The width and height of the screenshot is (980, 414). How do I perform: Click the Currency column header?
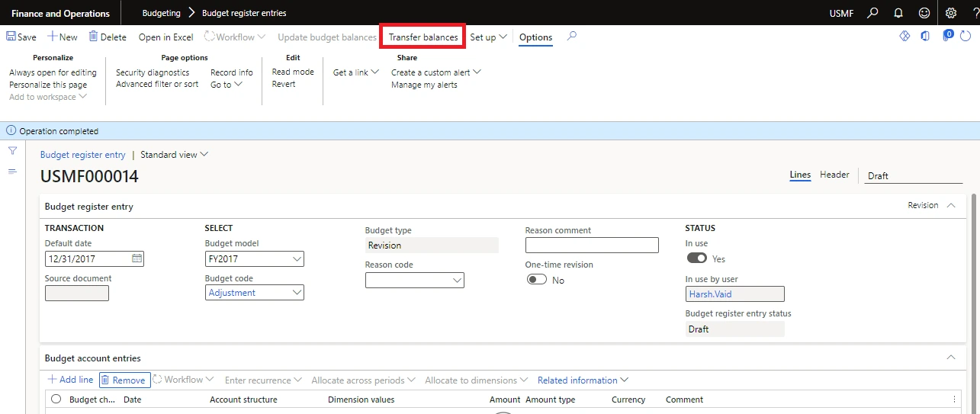[x=628, y=400]
